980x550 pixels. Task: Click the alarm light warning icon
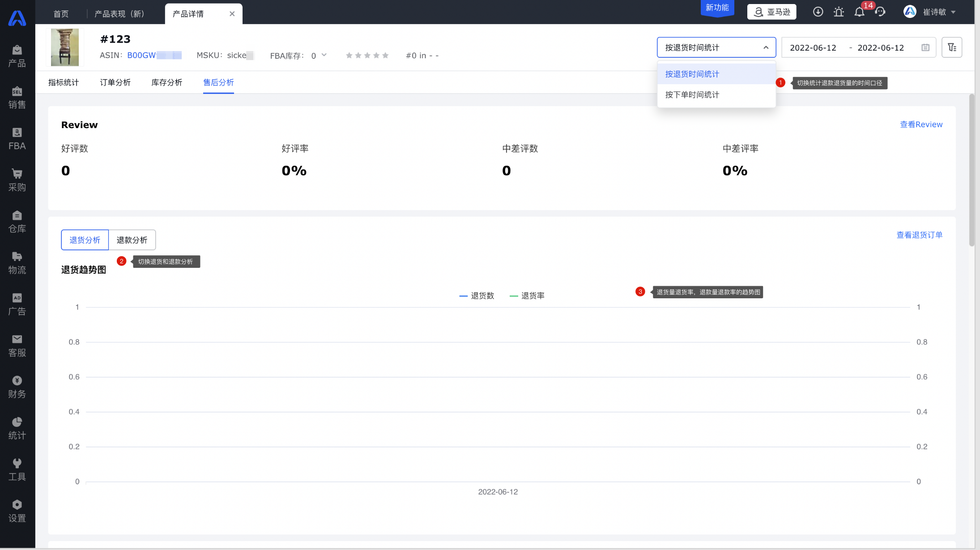pyautogui.click(x=839, y=12)
